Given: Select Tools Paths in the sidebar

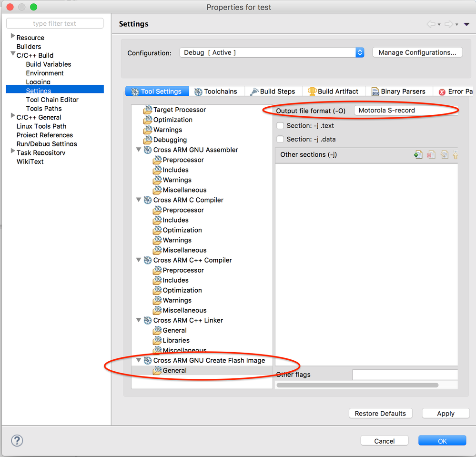Looking at the screenshot, I should [44, 108].
